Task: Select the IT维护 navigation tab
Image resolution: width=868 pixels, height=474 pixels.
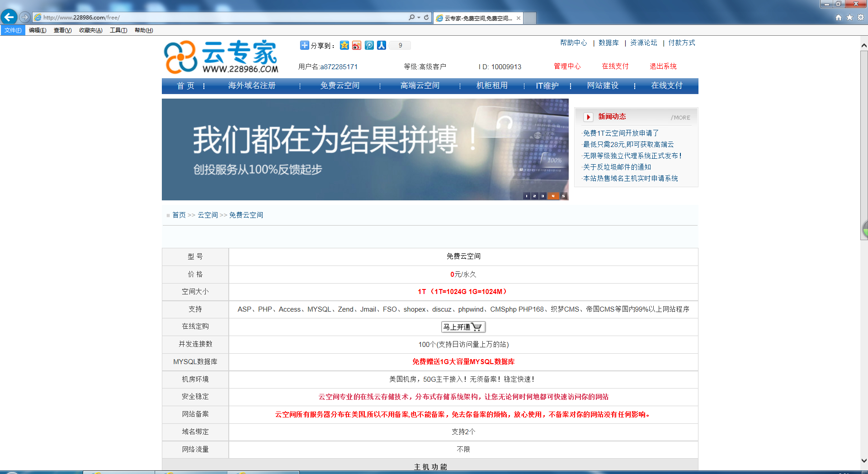Action: click(x=547, y=86)
